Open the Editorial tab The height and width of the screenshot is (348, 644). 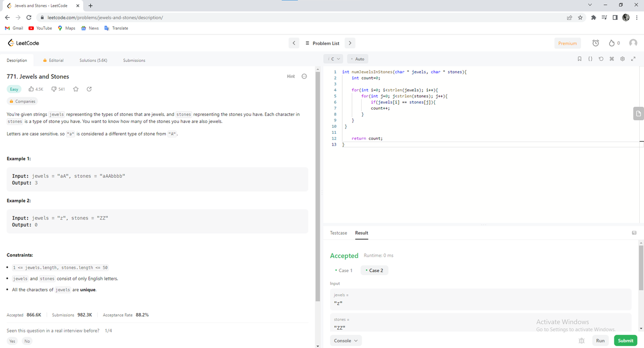pyautogui.click(x=53, y=60)
